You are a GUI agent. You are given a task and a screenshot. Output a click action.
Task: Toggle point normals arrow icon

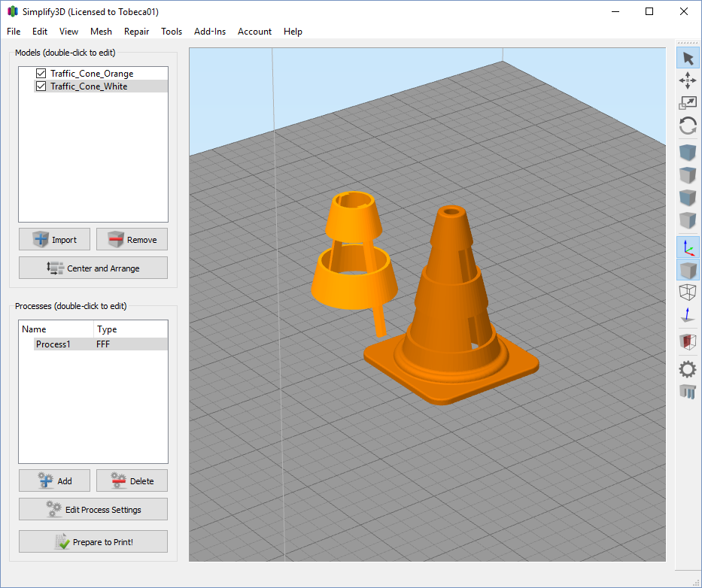(688, 315)
